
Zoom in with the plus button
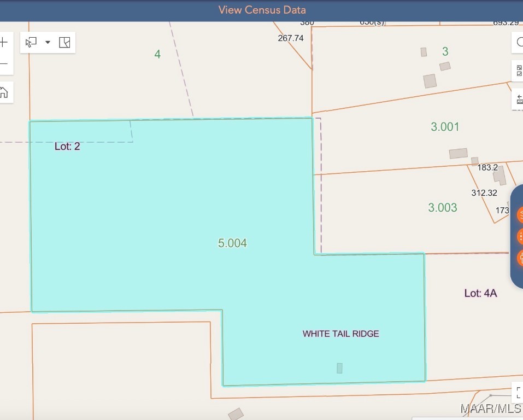[x=4, y=42]
